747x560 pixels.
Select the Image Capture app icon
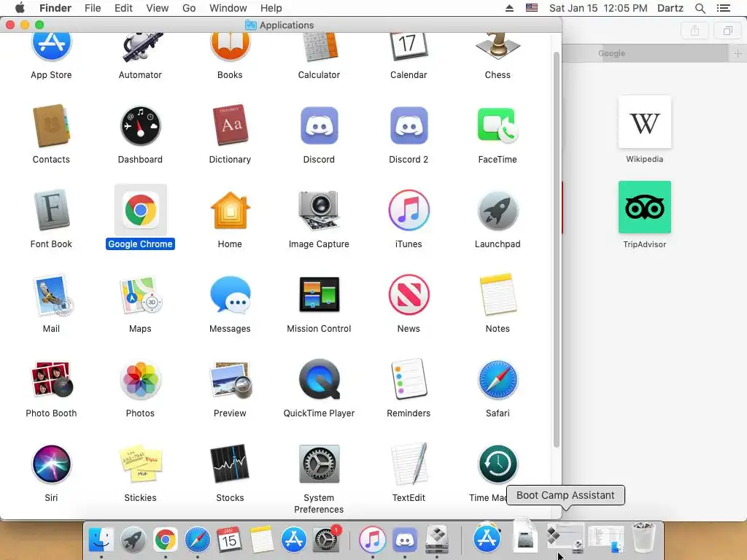point(320,210)
